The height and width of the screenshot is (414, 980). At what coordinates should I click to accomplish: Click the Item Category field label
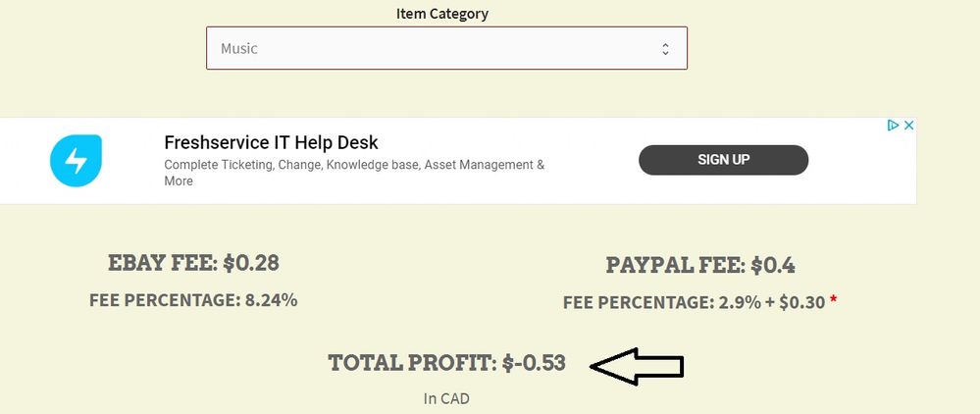pos(441,14)
